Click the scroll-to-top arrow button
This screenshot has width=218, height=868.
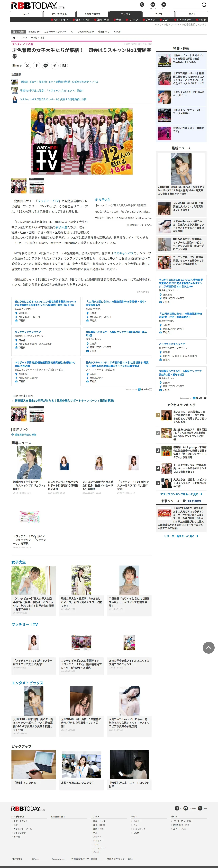tap(209, 647)
